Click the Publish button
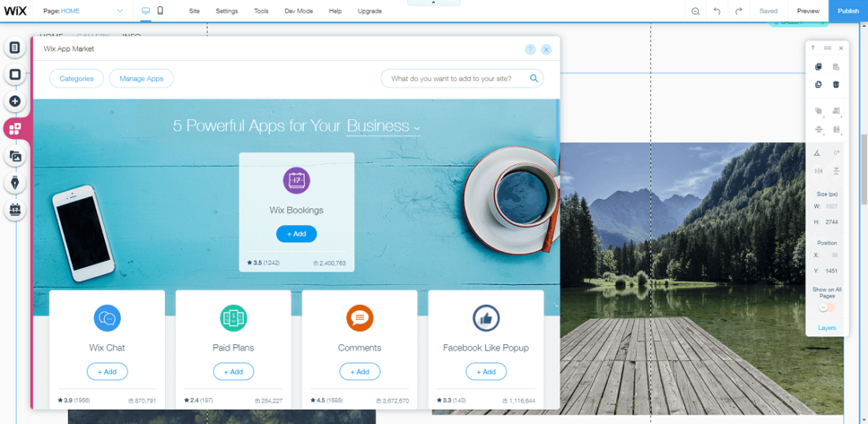This screenshot has height=424, width=868. point(848,11)
